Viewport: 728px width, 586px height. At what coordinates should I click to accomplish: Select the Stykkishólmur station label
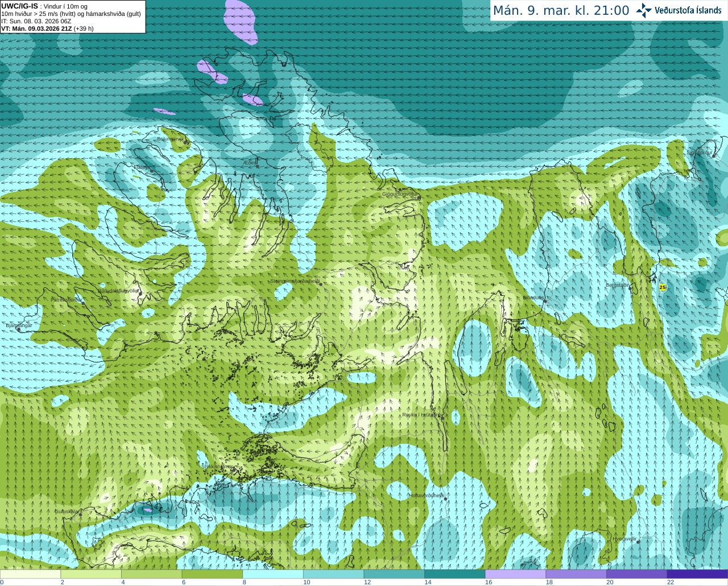[217, 467]
